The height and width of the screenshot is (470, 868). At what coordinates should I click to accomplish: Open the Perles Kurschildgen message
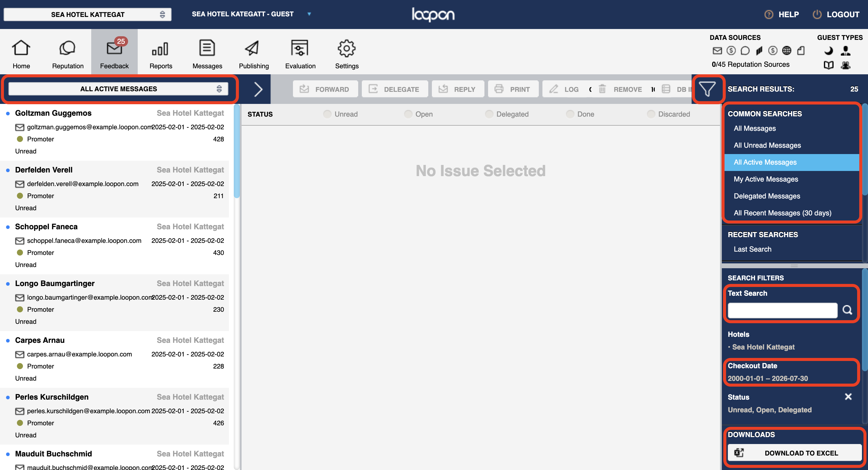coord(114,416)
